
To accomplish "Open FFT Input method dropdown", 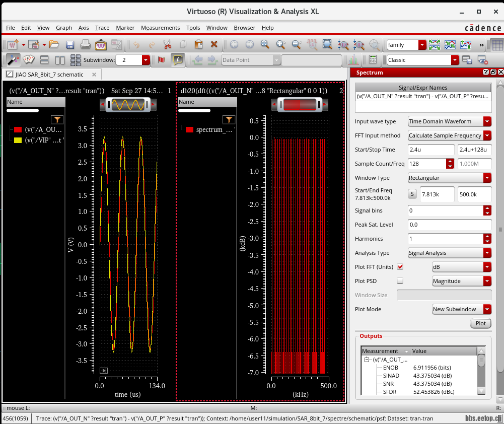I will 487,135.
